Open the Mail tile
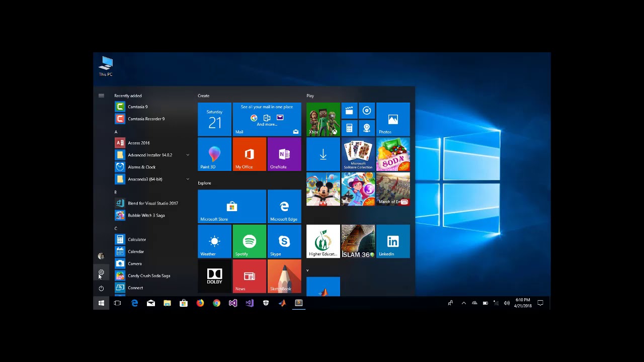This screenshot has height=362, width=644. 267,119
